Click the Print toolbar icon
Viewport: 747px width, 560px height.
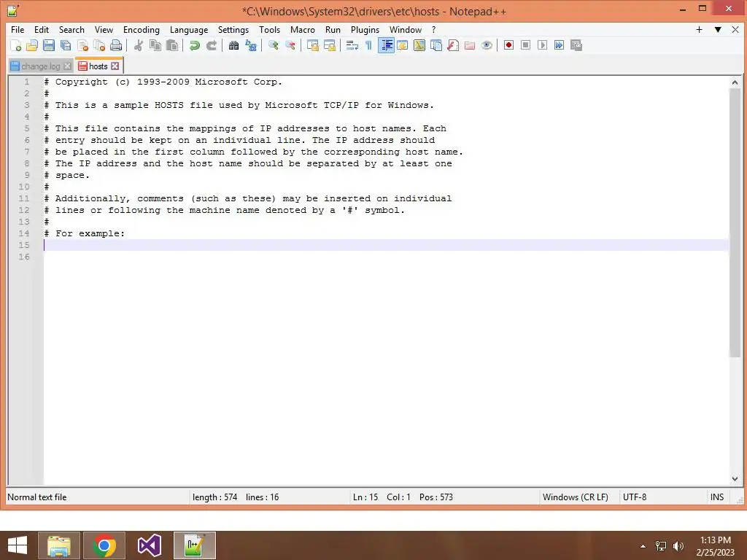[116, 45]
